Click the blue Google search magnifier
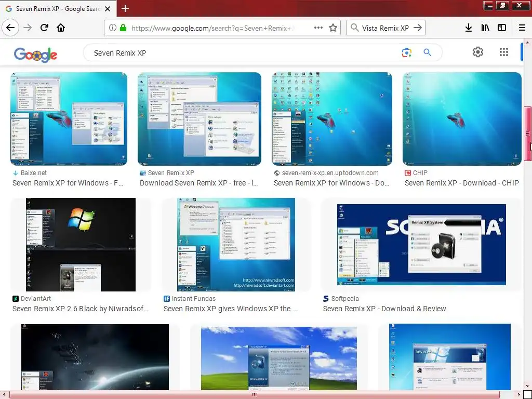The height and width of the screenshot is (399, 532). tap(428, 52)
